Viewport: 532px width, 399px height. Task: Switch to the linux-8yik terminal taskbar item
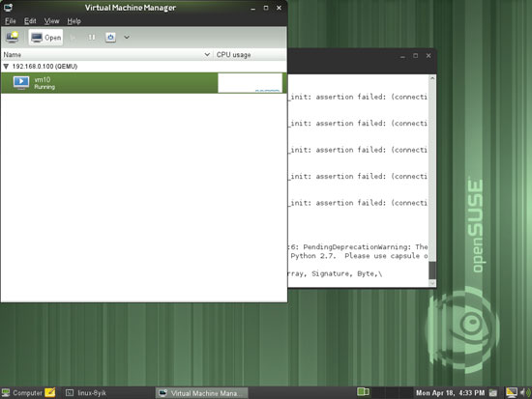point(86,393)
